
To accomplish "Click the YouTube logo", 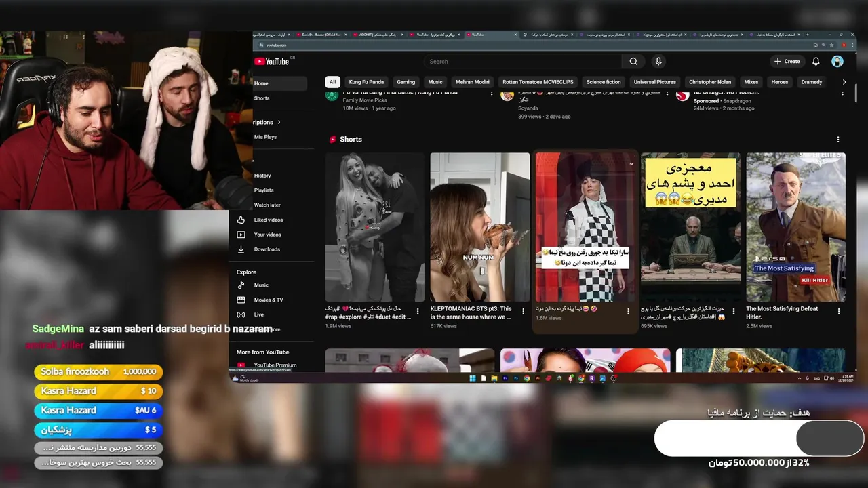I will pyautogui.click(x=273, y=62).
